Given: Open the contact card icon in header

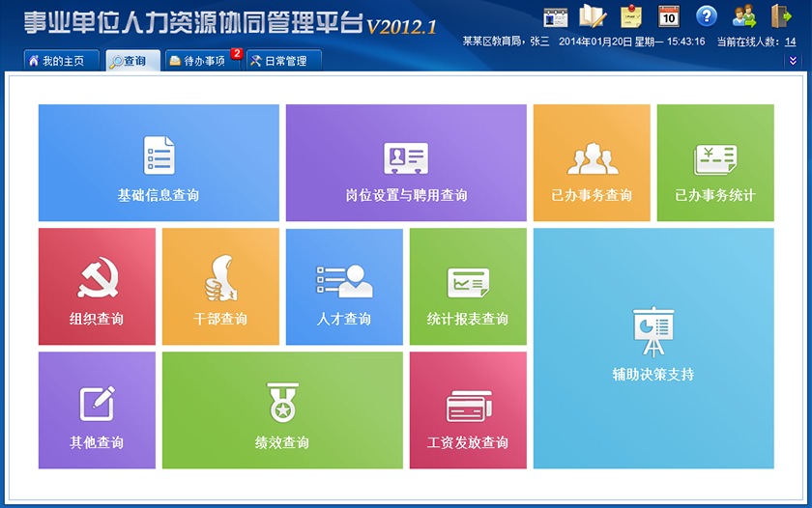Looking at the screenshot, I should pyautogui.click(x=556, y=17).
